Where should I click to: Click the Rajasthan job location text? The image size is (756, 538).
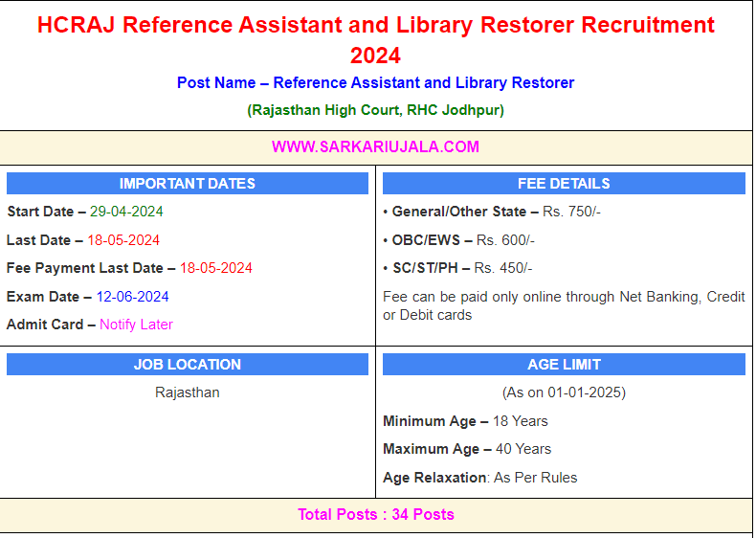(x=188, y=392)
